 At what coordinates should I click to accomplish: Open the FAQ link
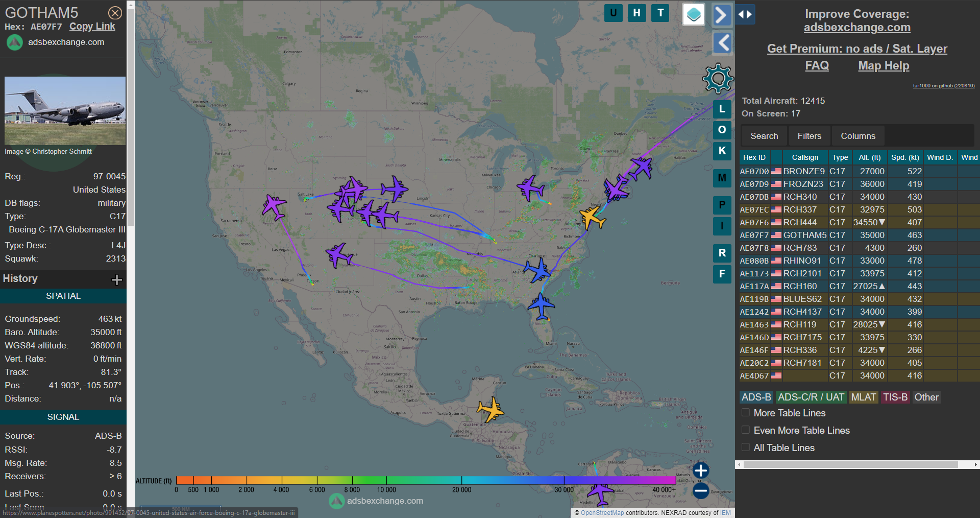coord(817,65)
